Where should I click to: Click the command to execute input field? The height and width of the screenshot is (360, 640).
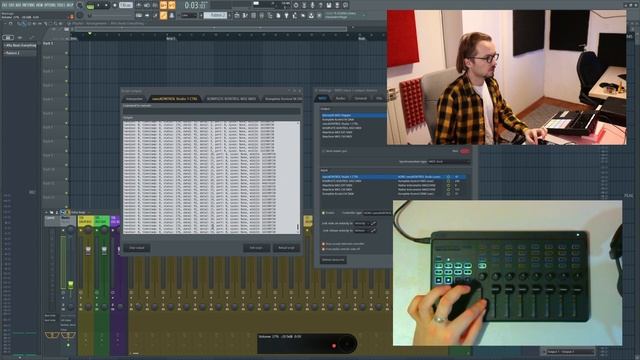tap(211, 111)
